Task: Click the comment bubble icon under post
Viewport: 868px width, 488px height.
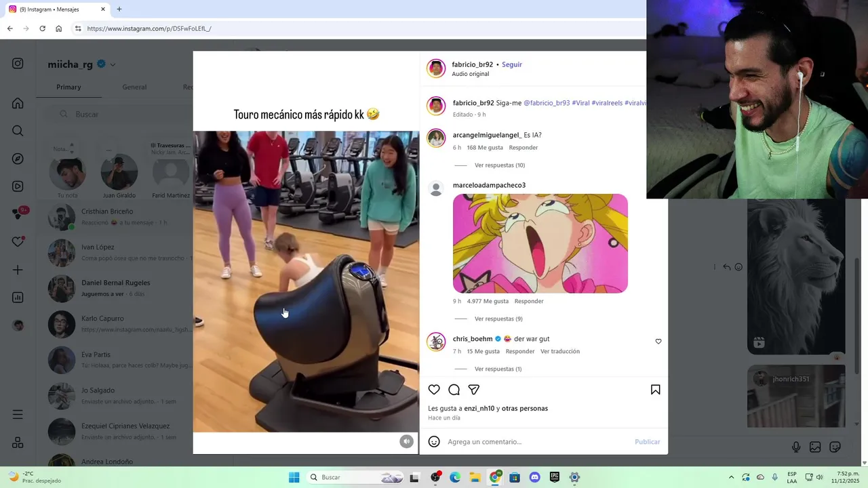Action: 454,390
